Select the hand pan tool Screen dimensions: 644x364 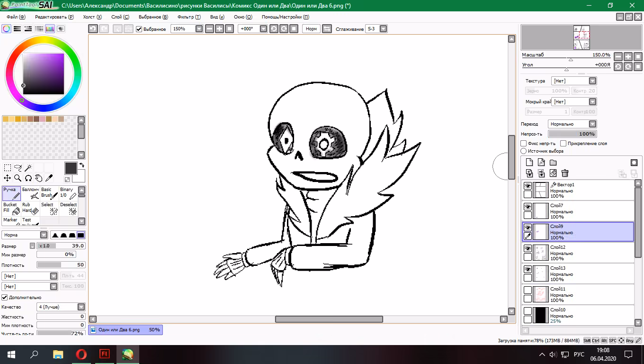(39, 178)
